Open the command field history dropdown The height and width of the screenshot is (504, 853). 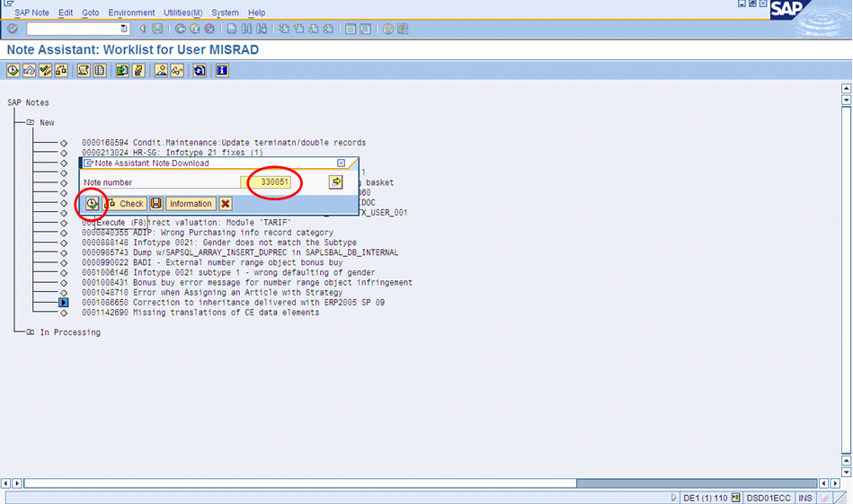(x=124, y=29)
